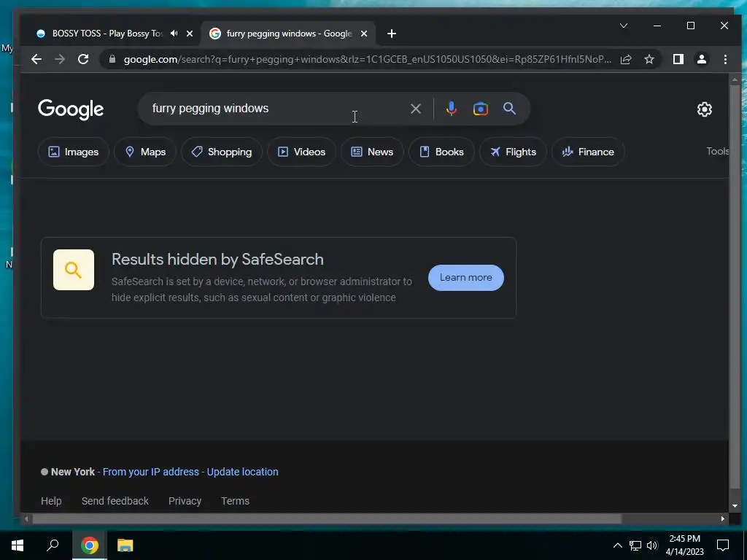Start voice search with microphone icon
Screen dimensions: 747x560
(x=451, y=109)
